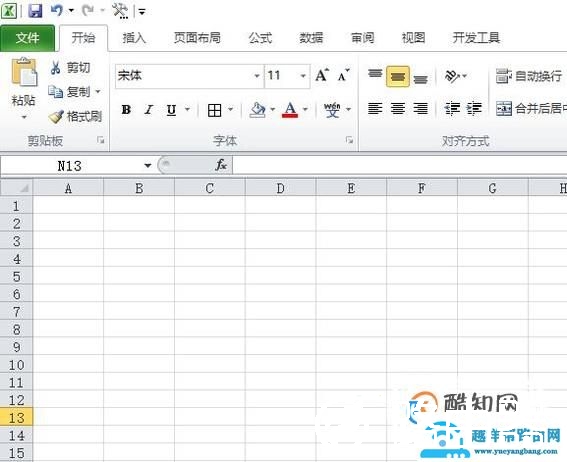
Task: Open the font color dropdown arrow
Action: tap(305, 109)
